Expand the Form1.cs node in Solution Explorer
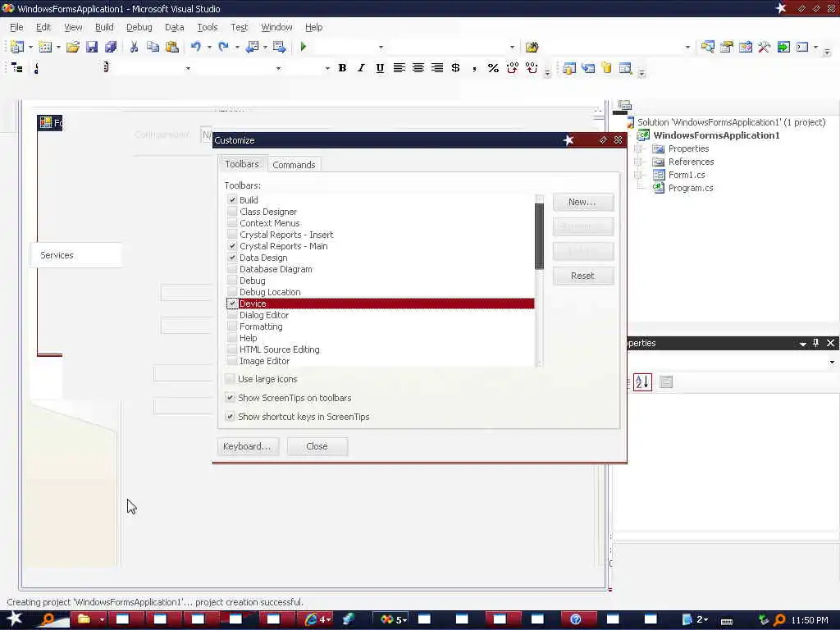 [638, 176]
